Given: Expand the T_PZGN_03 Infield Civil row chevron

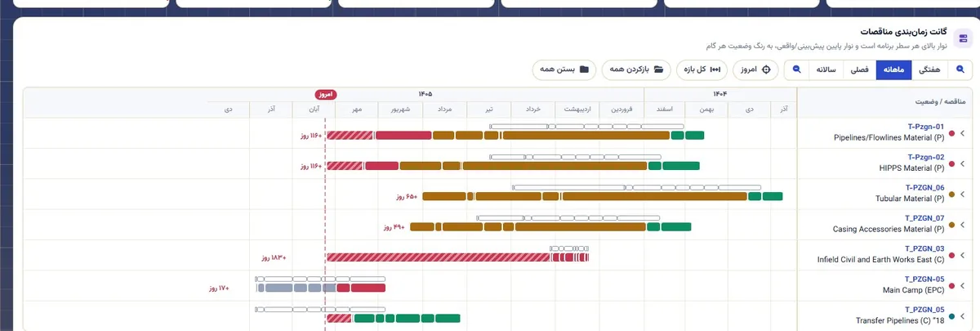Looking at the screenshot, I should click(x=963, y=254).
